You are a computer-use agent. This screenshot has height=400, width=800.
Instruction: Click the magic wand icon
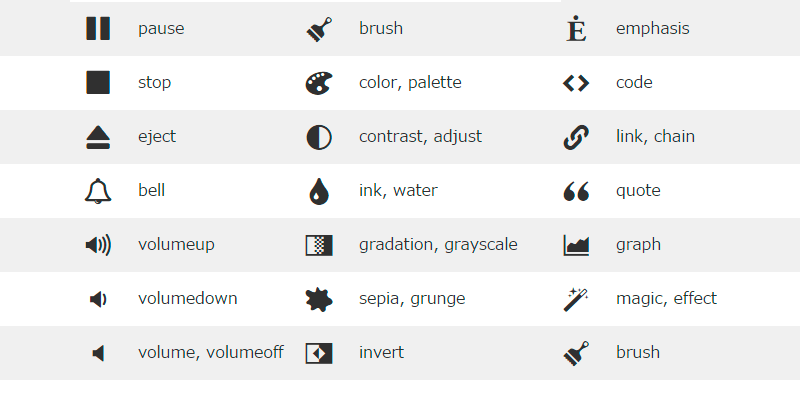(x=575, y=298)
